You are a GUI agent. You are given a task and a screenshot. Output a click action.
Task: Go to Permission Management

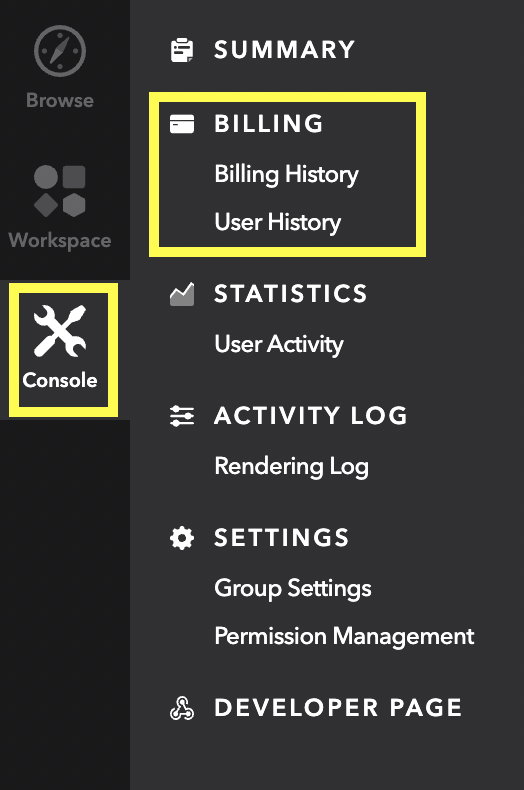(x=344, y=636)
